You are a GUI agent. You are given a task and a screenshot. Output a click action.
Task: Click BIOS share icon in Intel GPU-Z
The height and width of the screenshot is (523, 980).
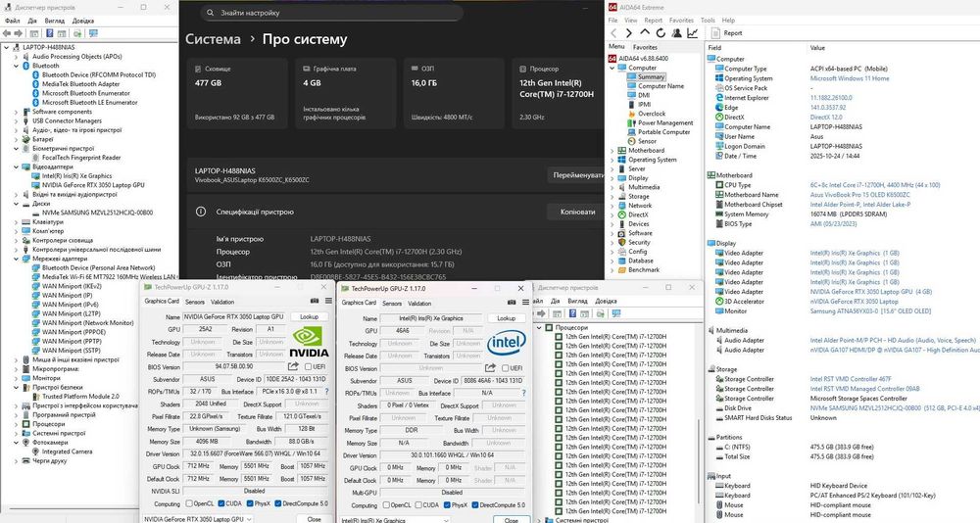[x=490, y=368]
